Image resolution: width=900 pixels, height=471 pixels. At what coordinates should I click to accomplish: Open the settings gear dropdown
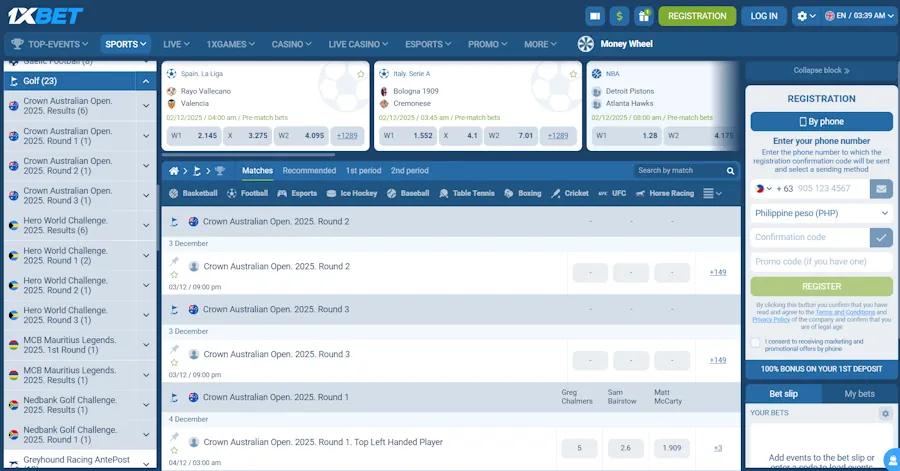806,16
